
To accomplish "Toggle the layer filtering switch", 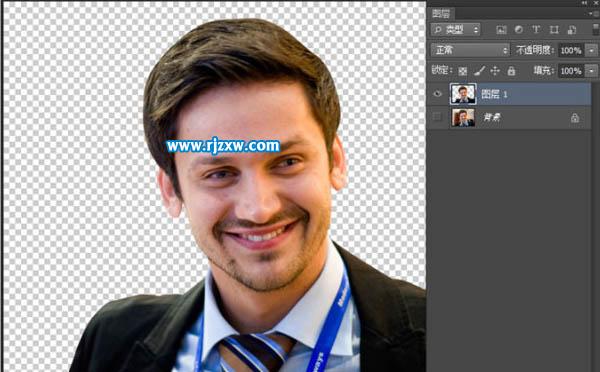I will click(x=595, y=30).
